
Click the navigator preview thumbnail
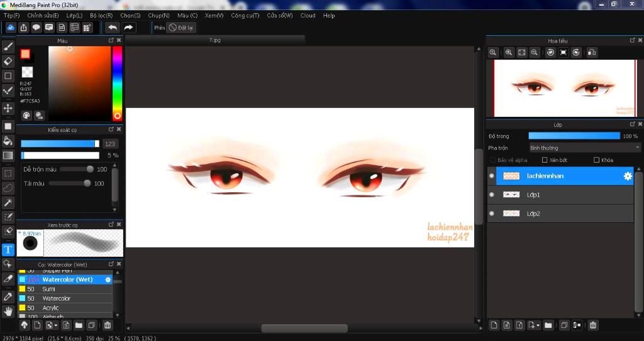pos(565,88)
